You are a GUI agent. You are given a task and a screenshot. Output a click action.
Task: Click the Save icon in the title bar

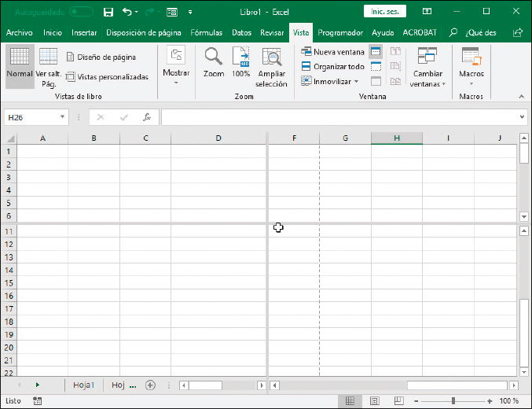[108, 12]
